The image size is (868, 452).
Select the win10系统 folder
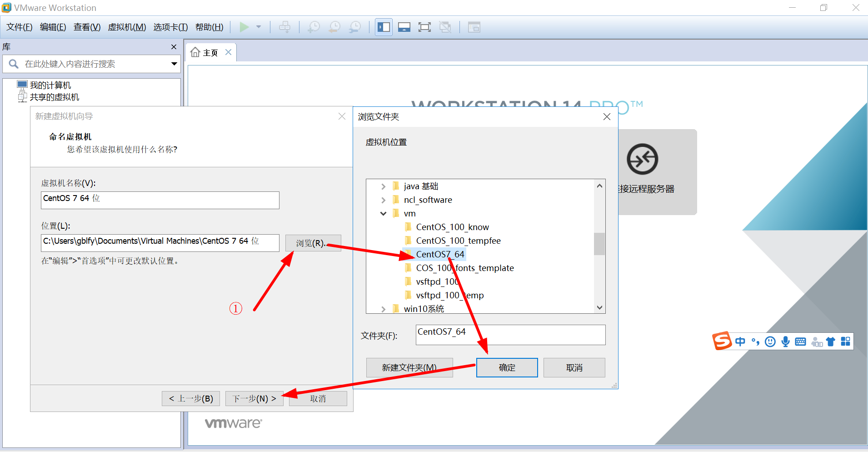coord(424,309)
